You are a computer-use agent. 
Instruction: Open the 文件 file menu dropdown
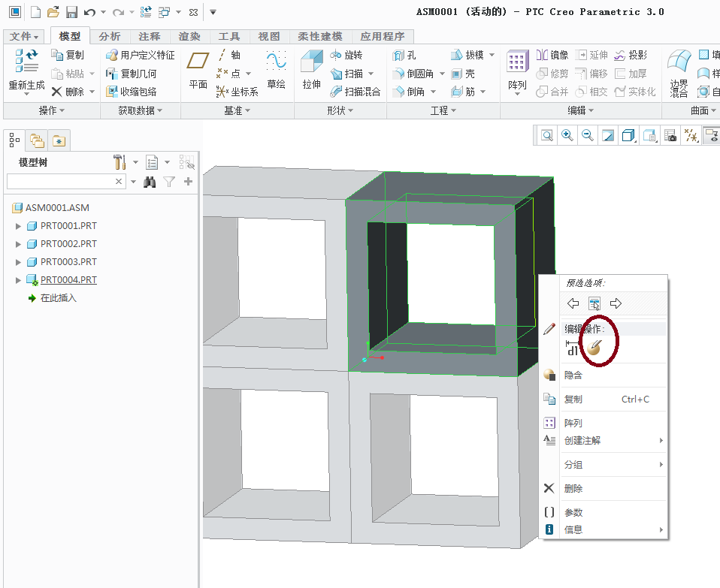[24, 36]
